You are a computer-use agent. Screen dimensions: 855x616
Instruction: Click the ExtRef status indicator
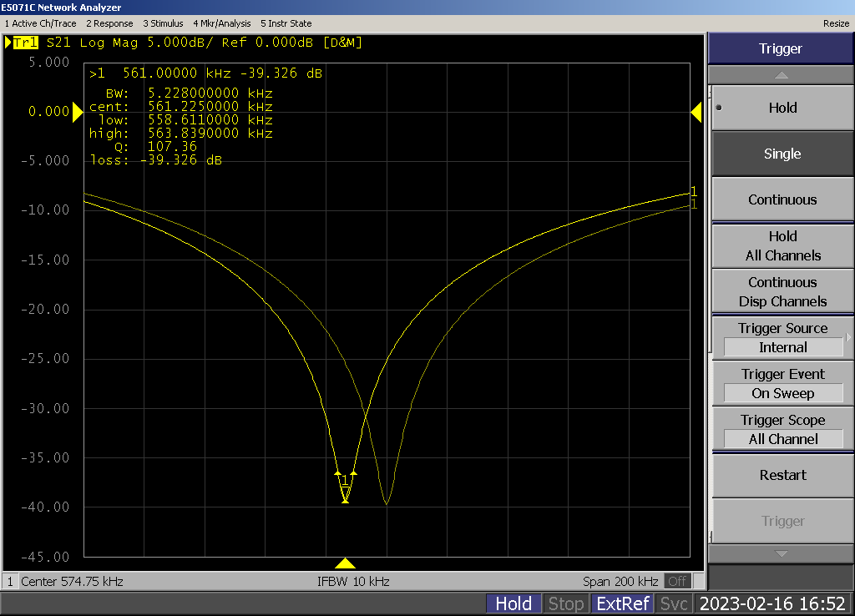coord(621,603)
